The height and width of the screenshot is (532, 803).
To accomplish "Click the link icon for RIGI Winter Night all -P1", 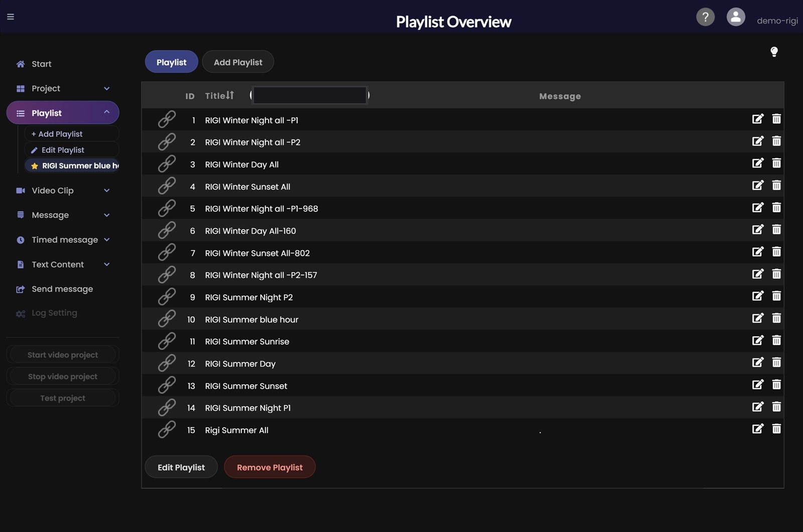I will [x=167, y=120].
